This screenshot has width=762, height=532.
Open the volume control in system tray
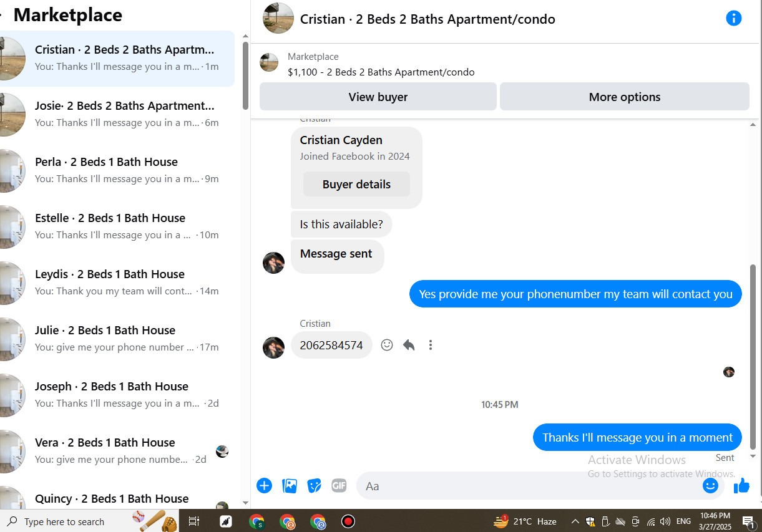pos(665,521)
